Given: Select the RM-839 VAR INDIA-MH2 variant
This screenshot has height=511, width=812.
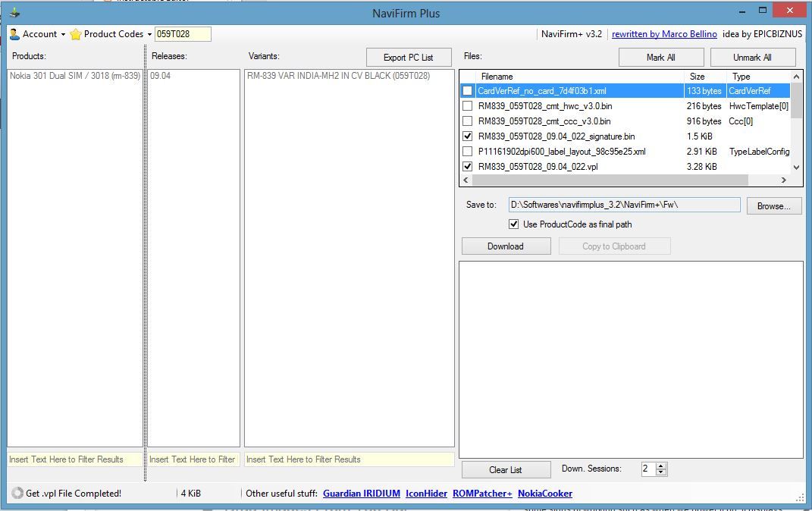Looking at the screenshot, I should tap(338, 76).
